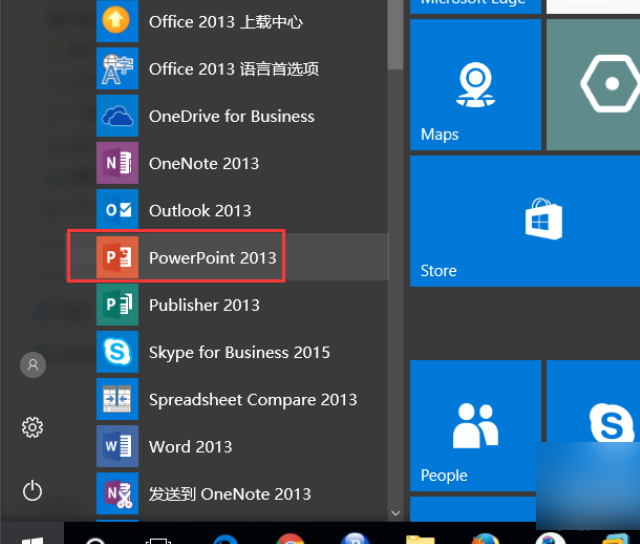Open the user account icon
The width and height of the screenshot is (640, 544).
[x=33, y=365]
